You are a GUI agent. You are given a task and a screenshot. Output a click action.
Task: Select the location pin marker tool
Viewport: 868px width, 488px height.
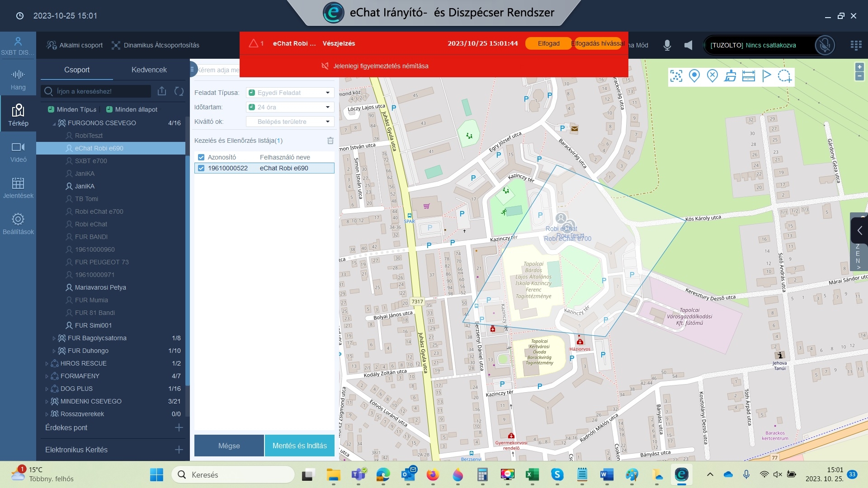[694, 75]
